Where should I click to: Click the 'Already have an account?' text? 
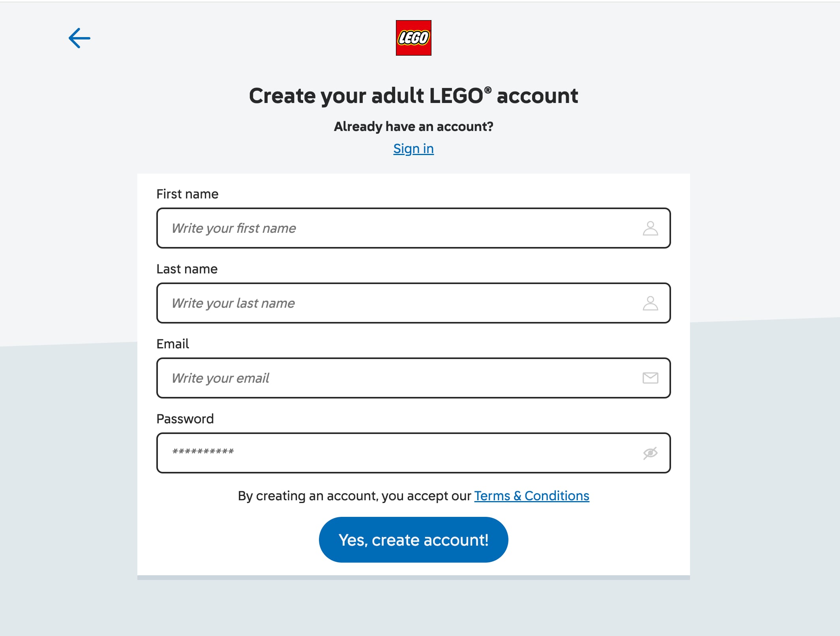tap(413, 127)
